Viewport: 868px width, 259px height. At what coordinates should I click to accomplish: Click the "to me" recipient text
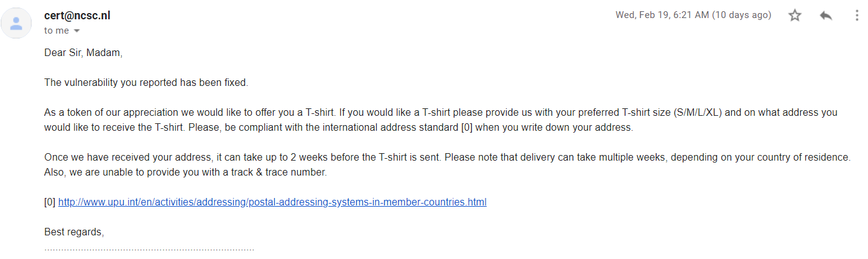click(x=57, y=31)
